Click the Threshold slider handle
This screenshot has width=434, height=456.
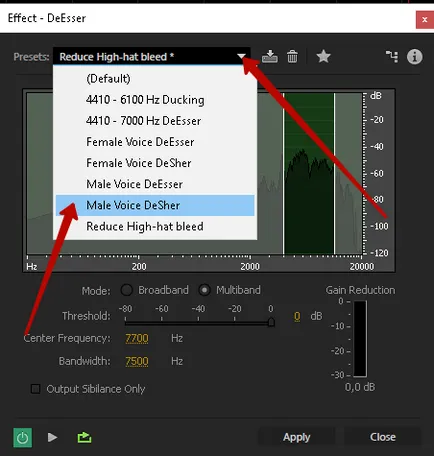pos(271,322)
